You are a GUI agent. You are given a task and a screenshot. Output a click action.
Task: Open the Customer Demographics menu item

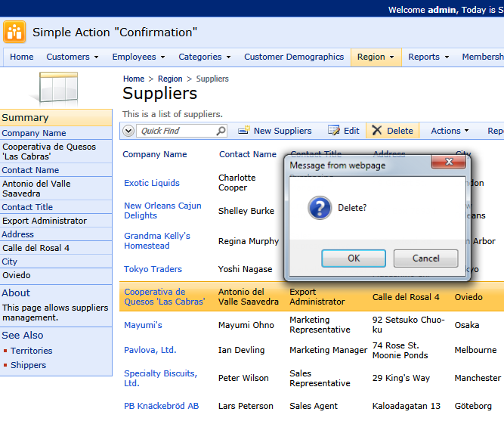pos(294,57)
